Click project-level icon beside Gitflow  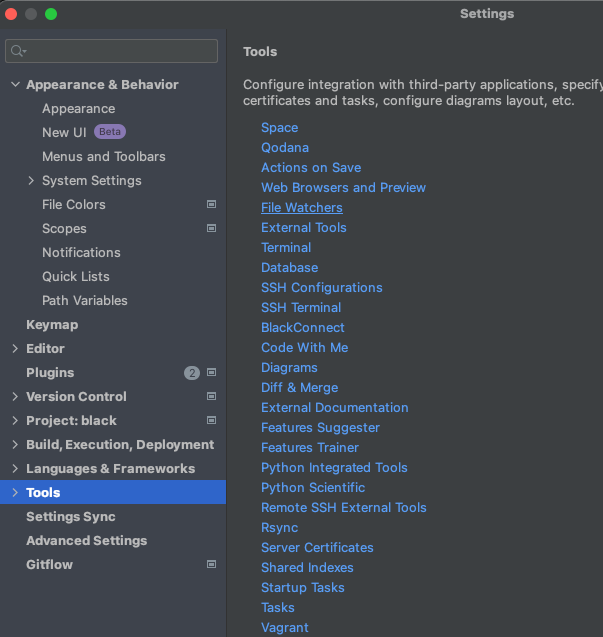point(211,564)
